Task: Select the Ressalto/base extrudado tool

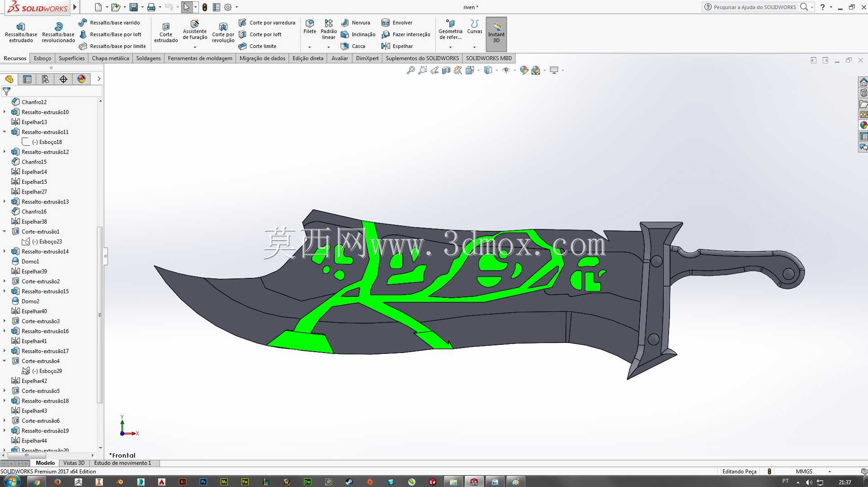Action: click(x=21, y=32)
